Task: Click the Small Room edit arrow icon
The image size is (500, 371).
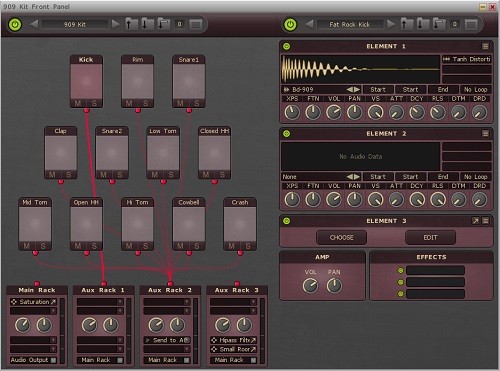Action: pyautogui.click(x=253, y=349)
